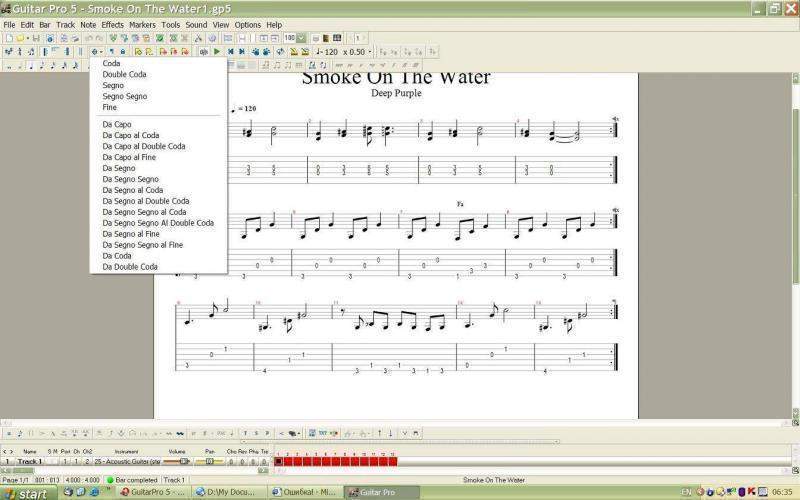This screenshot has width=800, height=500.
Task: Open the musical directions dropdown icon
Action: (x=97, y=51)
